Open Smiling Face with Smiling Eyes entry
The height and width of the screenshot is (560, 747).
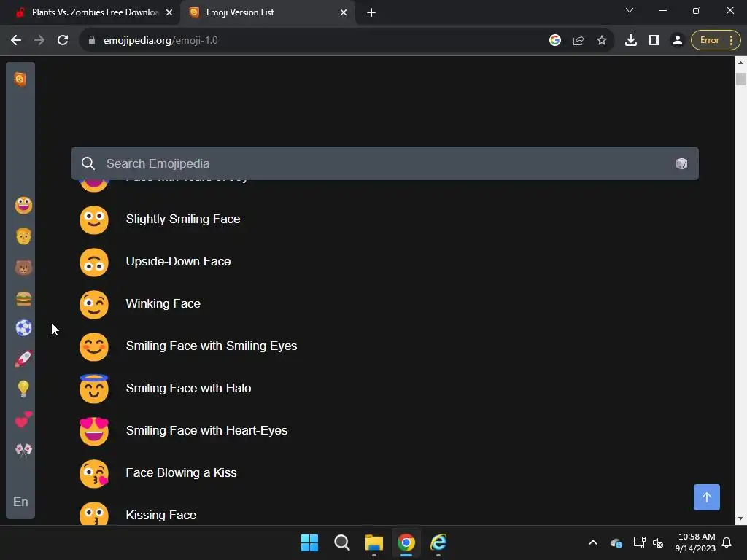[212, 346]
